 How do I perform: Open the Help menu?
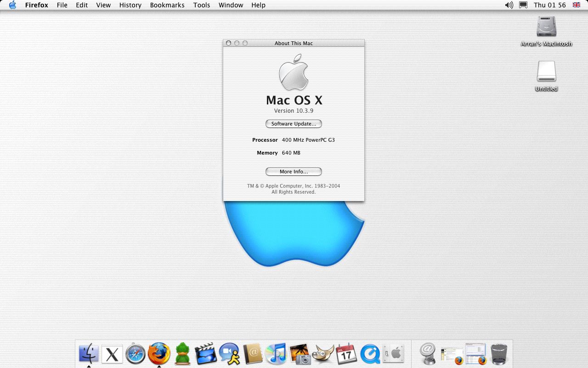259,5
